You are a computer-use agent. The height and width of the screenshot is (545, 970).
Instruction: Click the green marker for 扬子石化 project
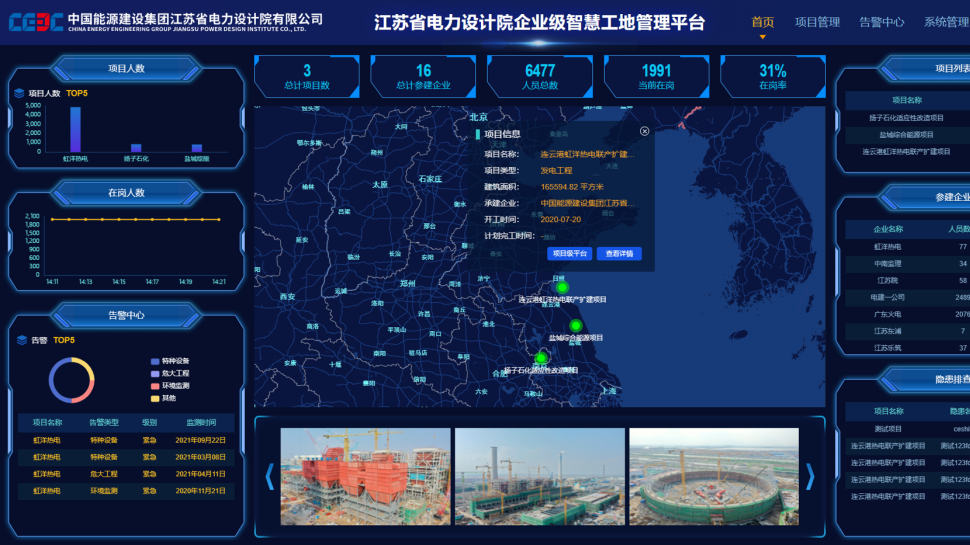coord(541,358)
